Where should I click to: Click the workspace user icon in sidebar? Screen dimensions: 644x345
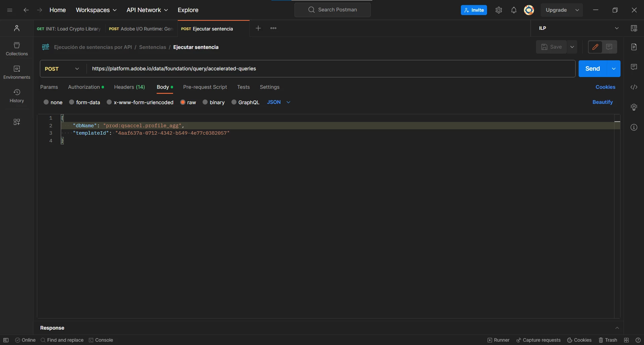point(17,28)
